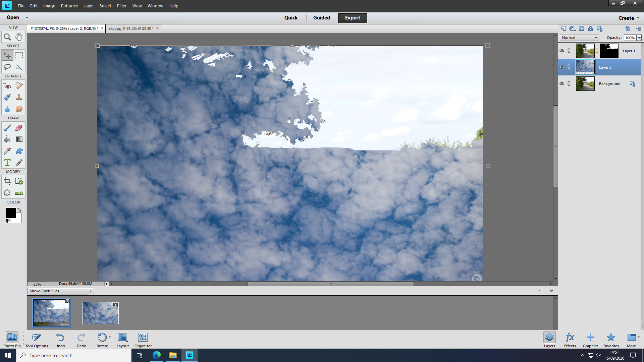
Task: Select the Zoom tool
Action: [x=7, y=37]
